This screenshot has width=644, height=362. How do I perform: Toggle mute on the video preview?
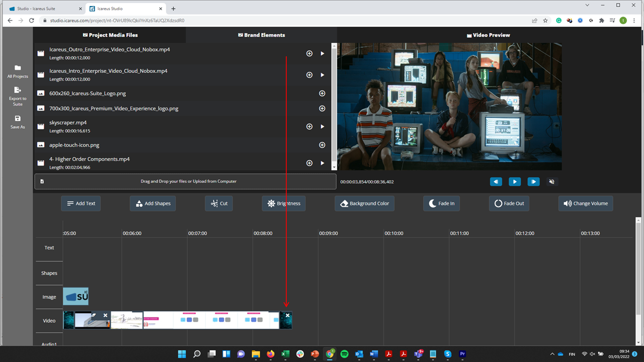pyautogui.click(x=551, y=182)
